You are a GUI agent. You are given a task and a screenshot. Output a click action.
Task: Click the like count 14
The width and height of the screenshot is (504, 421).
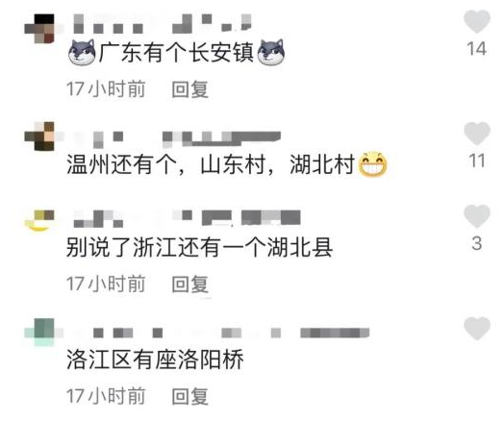(x=477, y=49)
